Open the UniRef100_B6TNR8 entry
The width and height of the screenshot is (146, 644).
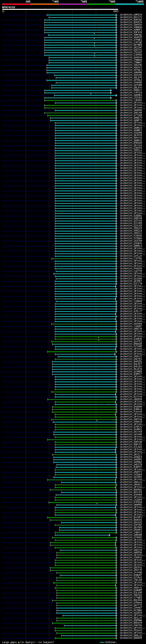coord(131,45)
